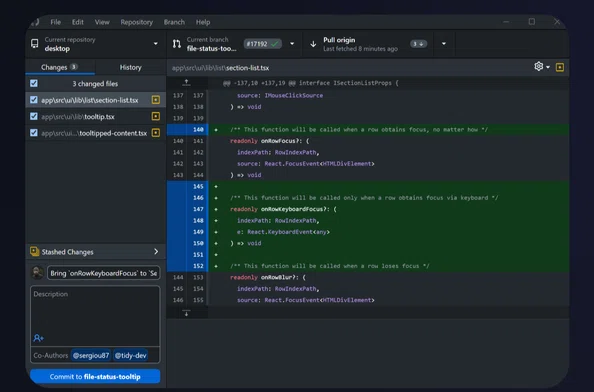Select the @tidy-dev co-author tag
The width and height of the screenshot is (594, 392).
tap(131, 355)
